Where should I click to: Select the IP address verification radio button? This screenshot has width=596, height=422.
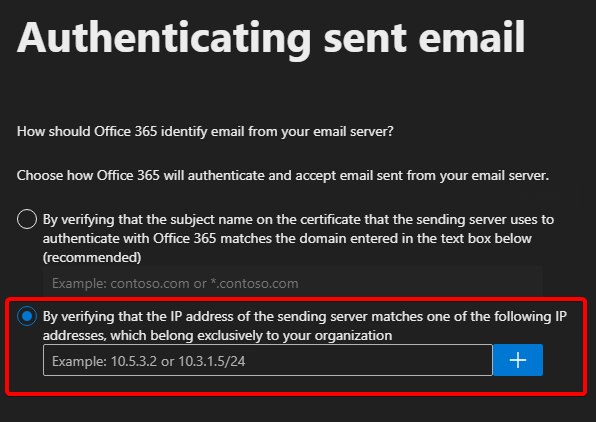coord(27,316)
